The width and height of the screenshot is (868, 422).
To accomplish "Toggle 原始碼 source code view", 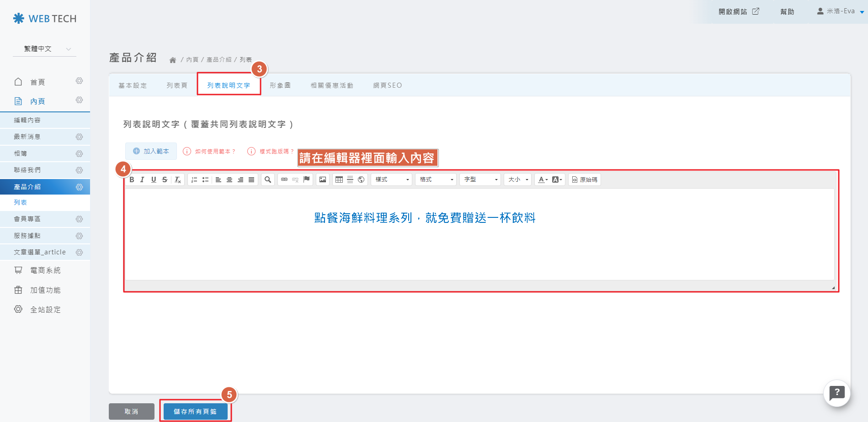I will [x=585, y=179].
